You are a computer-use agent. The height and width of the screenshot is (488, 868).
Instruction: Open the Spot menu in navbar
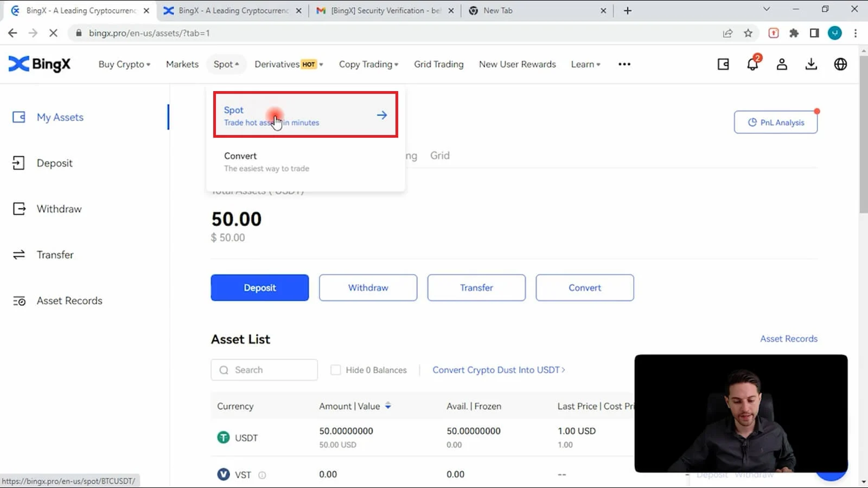coord(226,64)
